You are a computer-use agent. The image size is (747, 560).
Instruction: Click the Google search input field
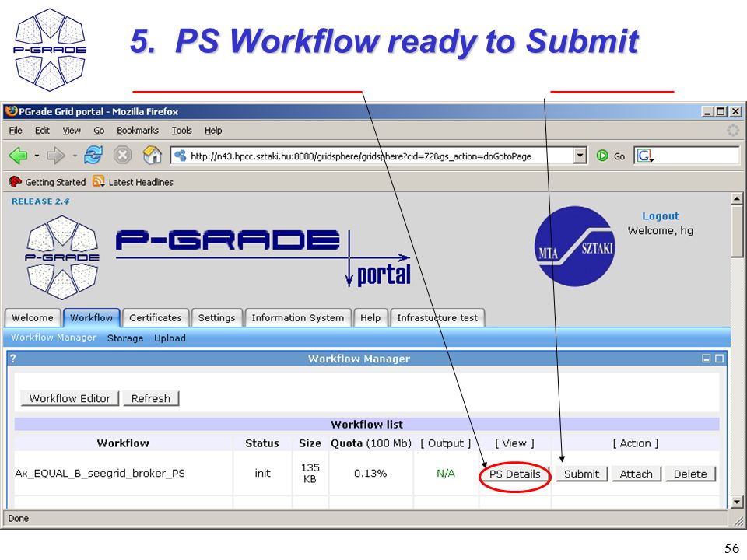tap(687, 156)
